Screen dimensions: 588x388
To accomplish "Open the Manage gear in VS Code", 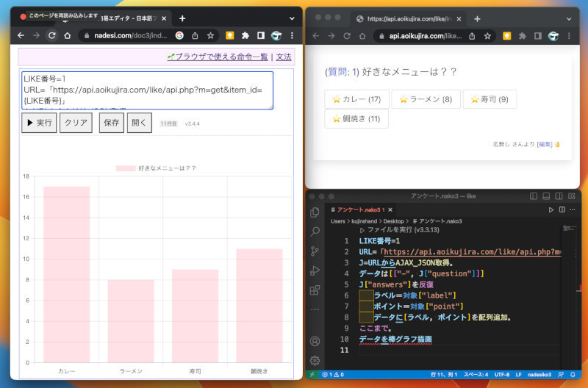I will 315,360.
